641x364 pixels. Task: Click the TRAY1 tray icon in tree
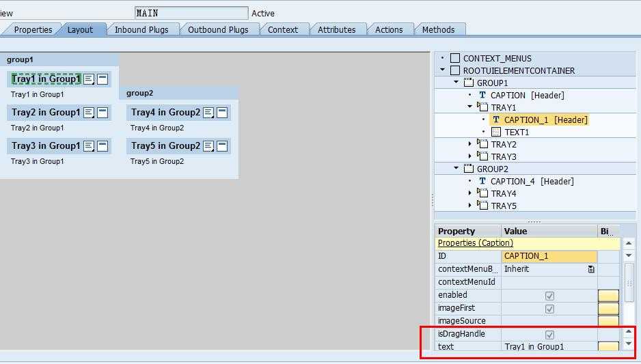(x=482, y=107)
